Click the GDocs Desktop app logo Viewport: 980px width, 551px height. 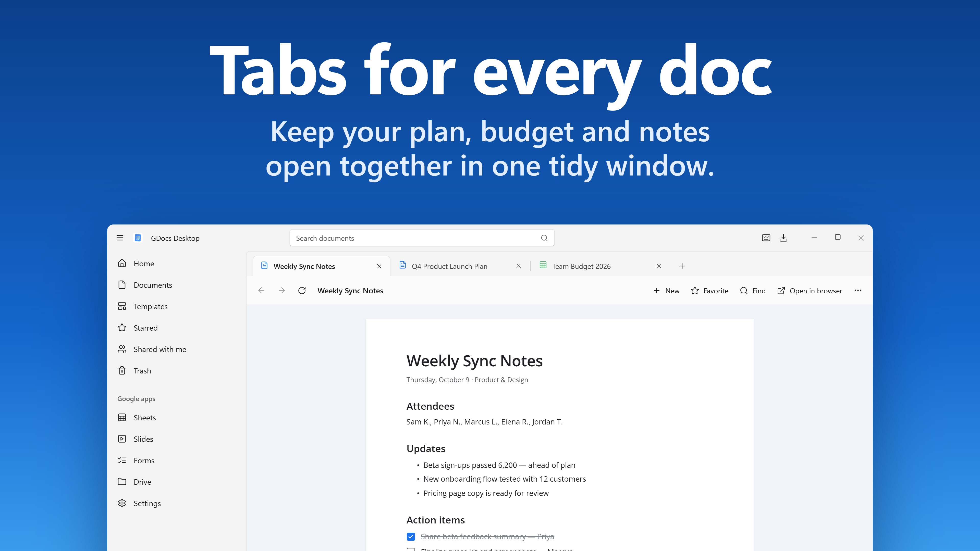(x=138, y=238)
